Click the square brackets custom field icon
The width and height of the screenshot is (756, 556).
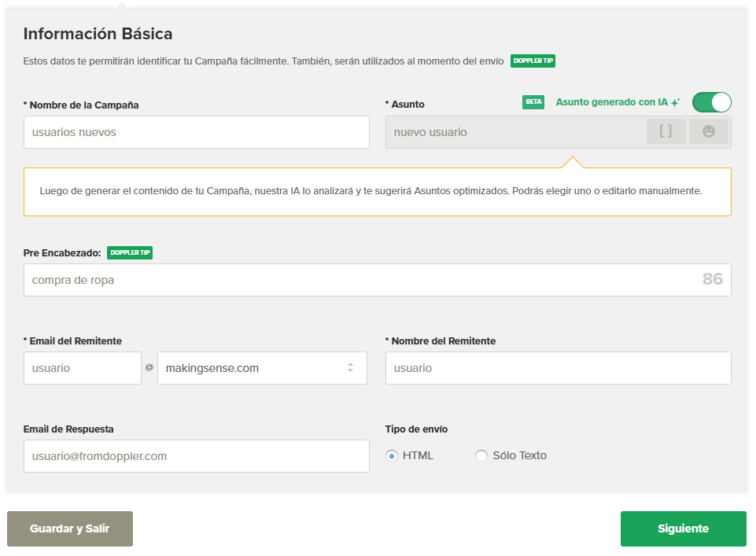[x=666, y=132]
